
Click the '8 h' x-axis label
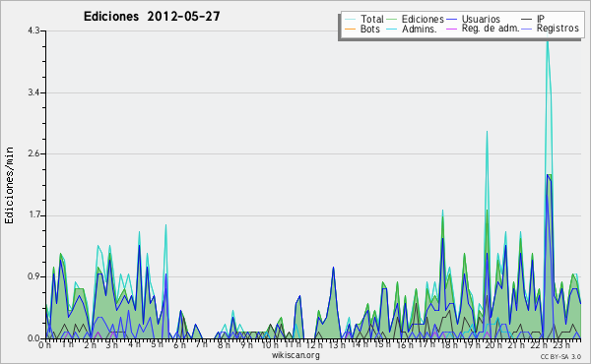(x=224, y=344)
